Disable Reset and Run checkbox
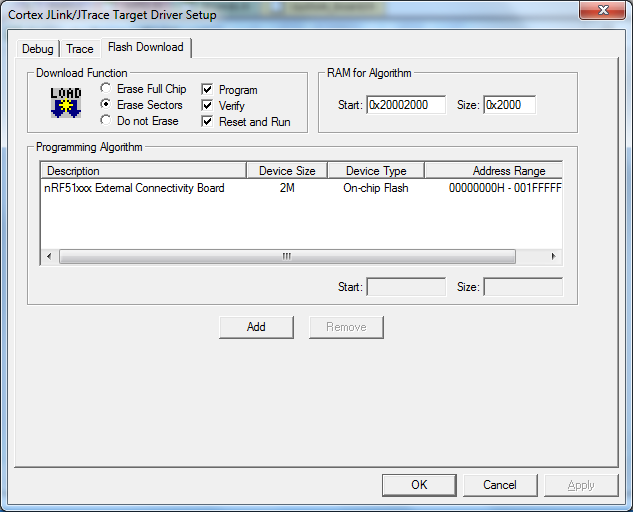The height and width of the screenshot is (512, 633). click(x=208, y=122)
